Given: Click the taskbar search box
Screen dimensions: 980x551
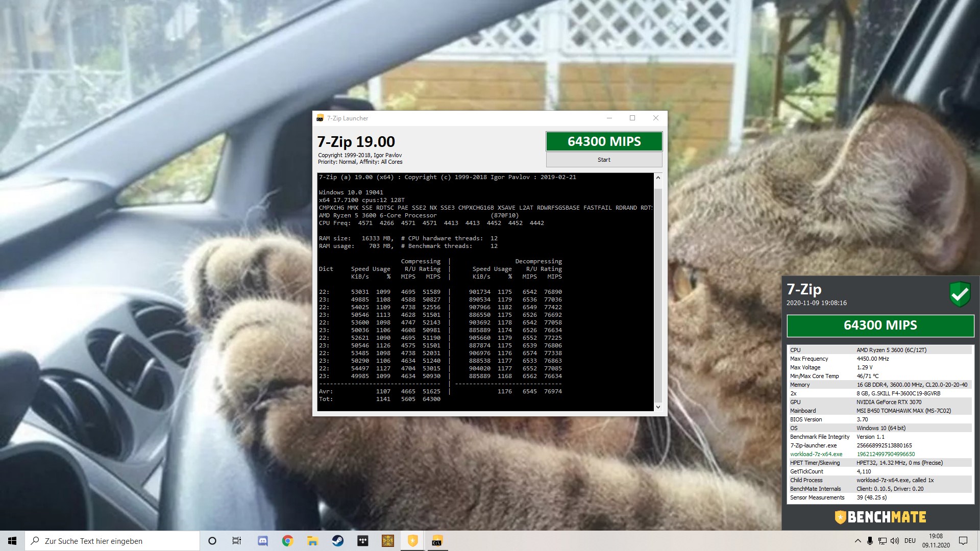Looking at the screenshot, I should click(112, 541).
